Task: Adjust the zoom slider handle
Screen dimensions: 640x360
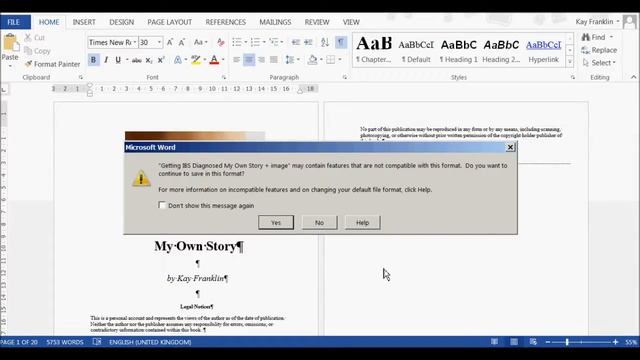Action: click(x=567, y=342)
